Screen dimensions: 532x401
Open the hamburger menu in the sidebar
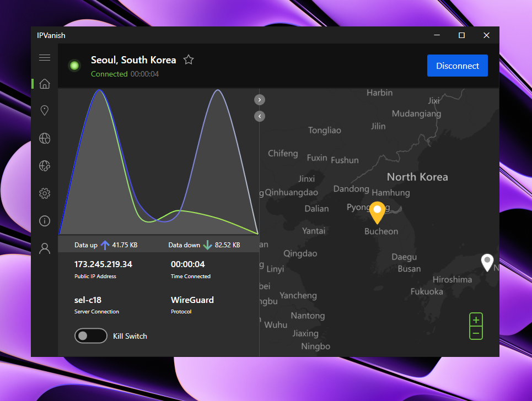tap(45, 58)
